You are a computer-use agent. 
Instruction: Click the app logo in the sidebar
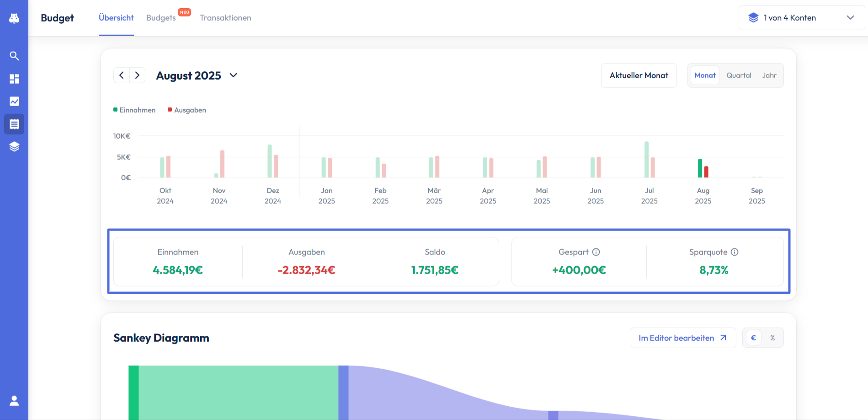click(14, 18)
